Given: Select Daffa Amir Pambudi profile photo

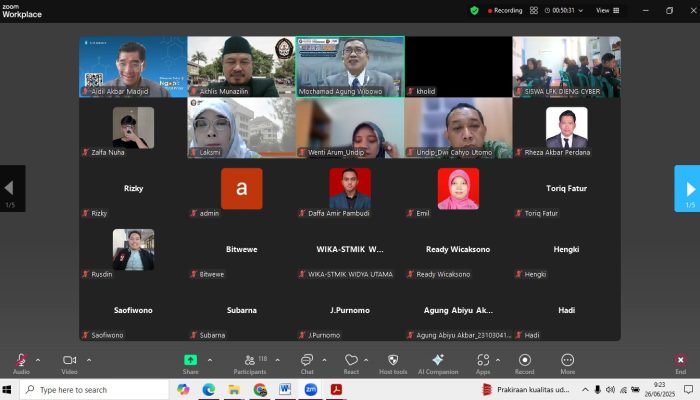Looking at the screenshot, I should point(350,188).
